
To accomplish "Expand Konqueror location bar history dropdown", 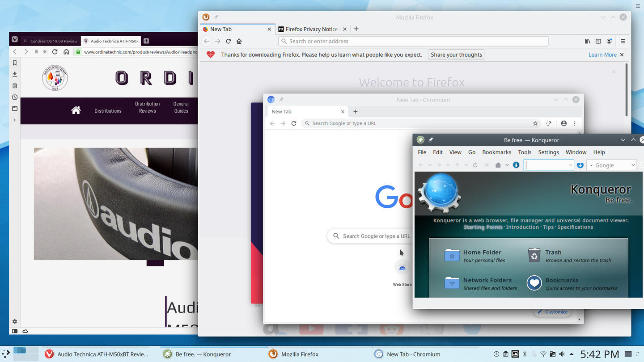I will point(570,165).
